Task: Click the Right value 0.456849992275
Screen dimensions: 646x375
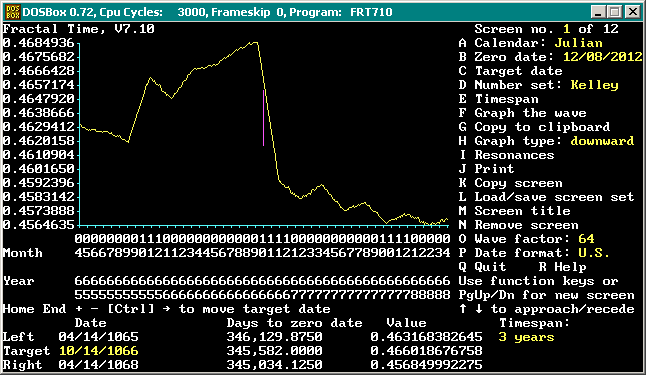Action: pos(426,365)
